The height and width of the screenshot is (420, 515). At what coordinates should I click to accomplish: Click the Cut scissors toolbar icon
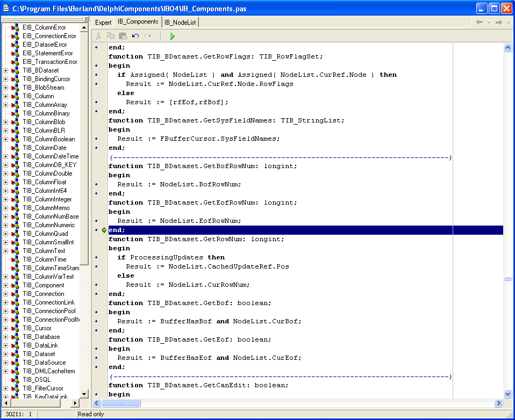pos(98,36)
